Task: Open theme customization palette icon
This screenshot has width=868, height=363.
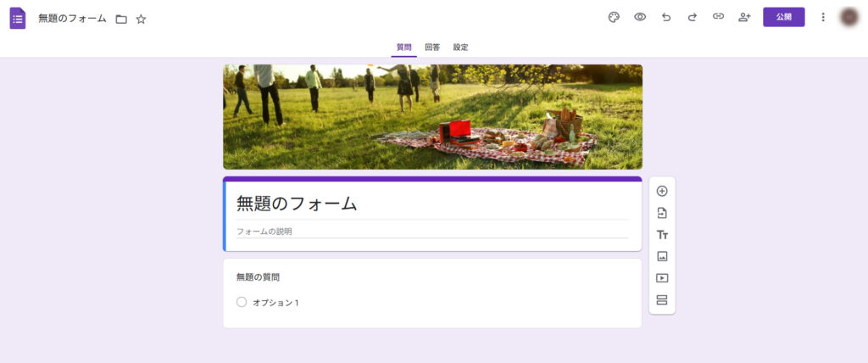Action: point(614,17)
